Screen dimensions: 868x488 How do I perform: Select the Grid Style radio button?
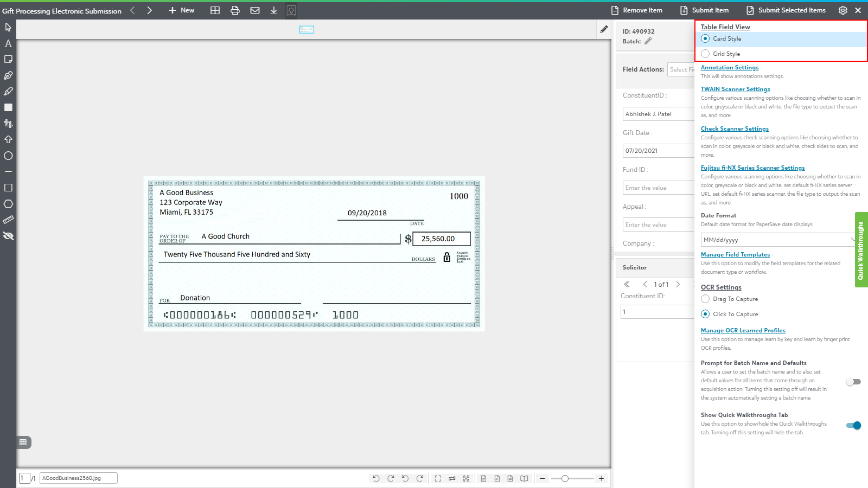[x=705, y=54]
